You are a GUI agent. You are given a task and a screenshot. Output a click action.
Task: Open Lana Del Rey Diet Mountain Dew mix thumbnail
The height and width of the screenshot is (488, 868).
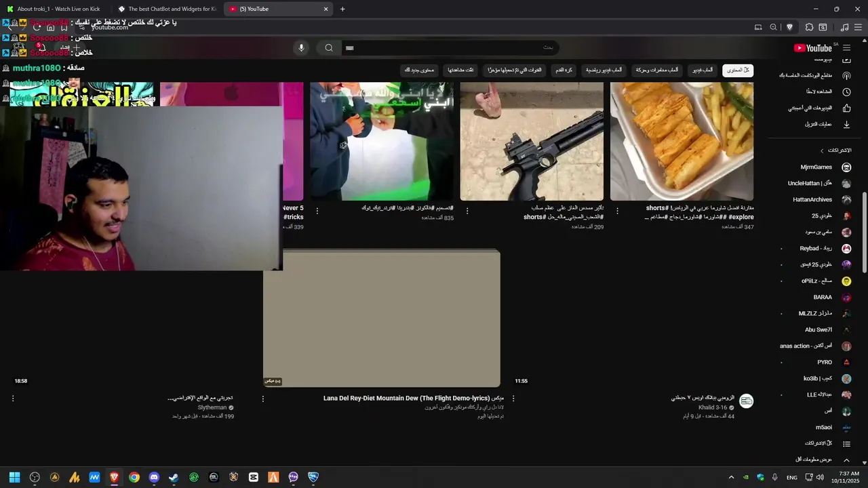[382, 319]
